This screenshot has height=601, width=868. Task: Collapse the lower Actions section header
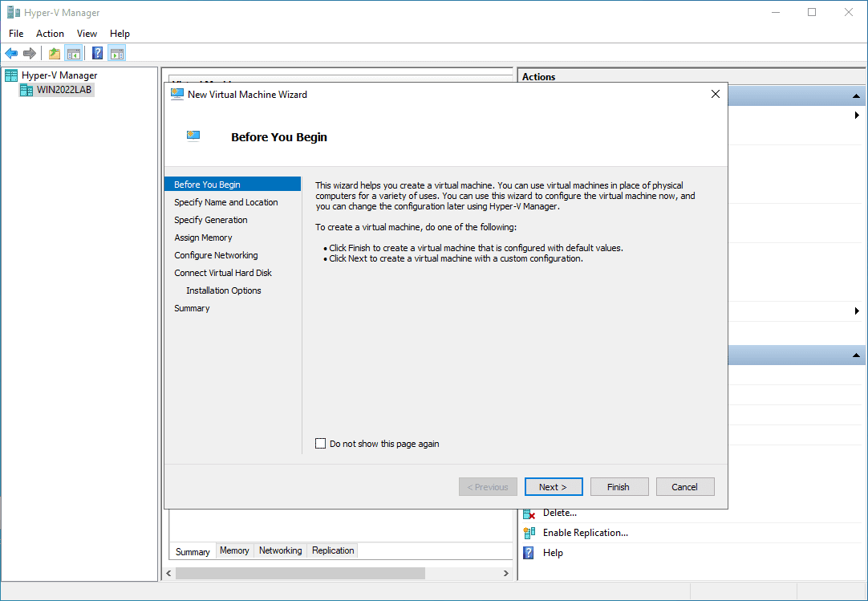(x=856, y=355)
